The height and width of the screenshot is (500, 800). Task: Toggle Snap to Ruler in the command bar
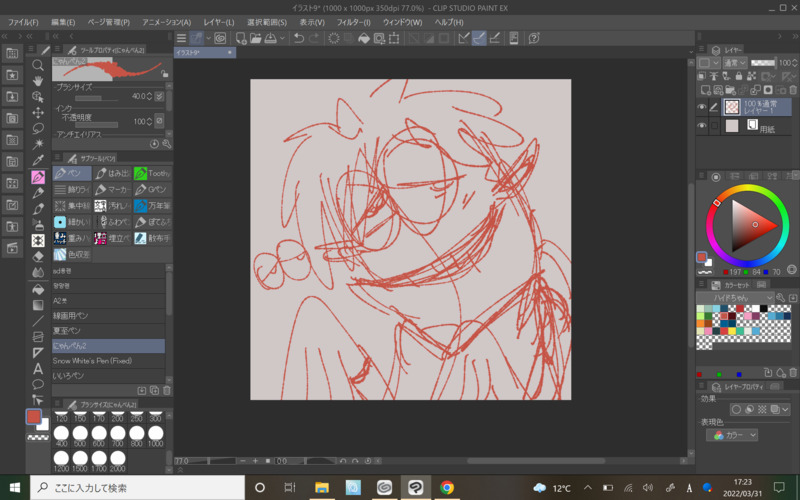(463, 38)
